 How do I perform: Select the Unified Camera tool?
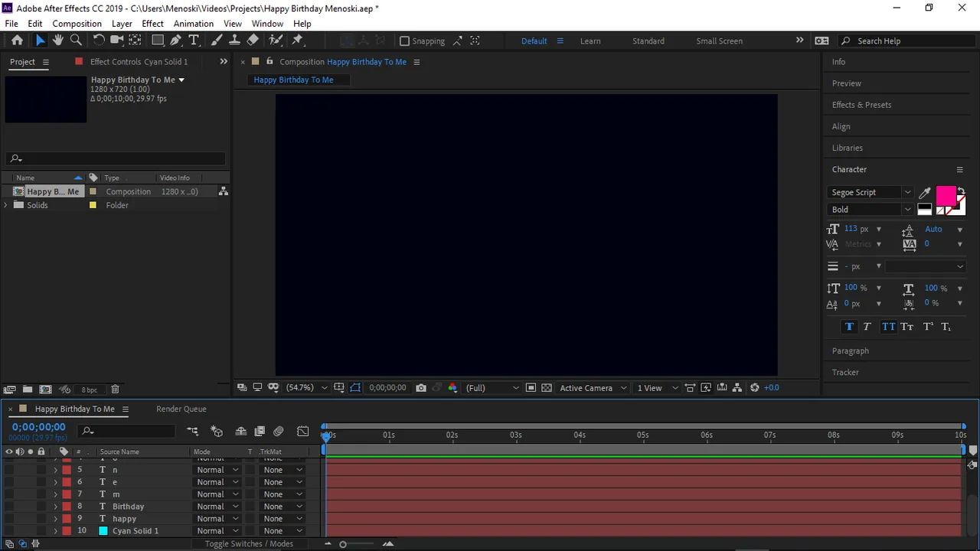pyautogui.click(x=117, y=41)
